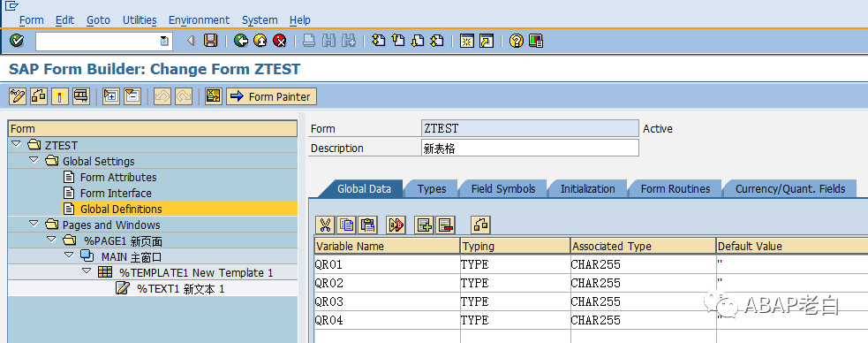Click the Customize Local Layout icon
This screenshot has height=343, width=868.
pyautogui.click(x=535, y=41)
